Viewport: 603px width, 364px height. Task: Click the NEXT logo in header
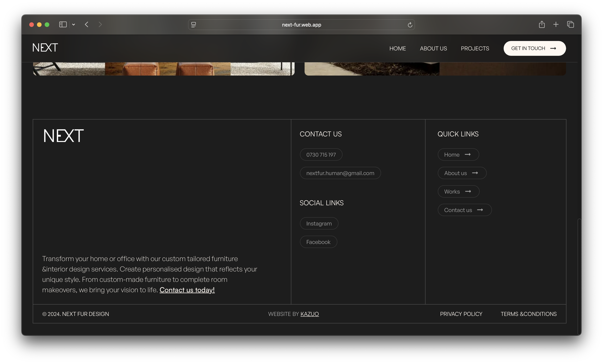click(x=45, y=48)
